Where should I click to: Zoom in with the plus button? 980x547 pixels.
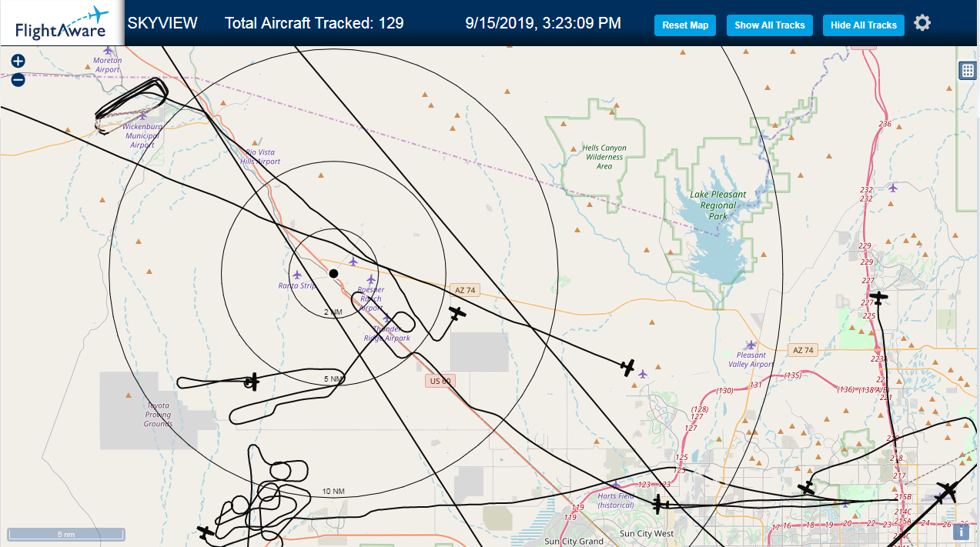[18, 61]
